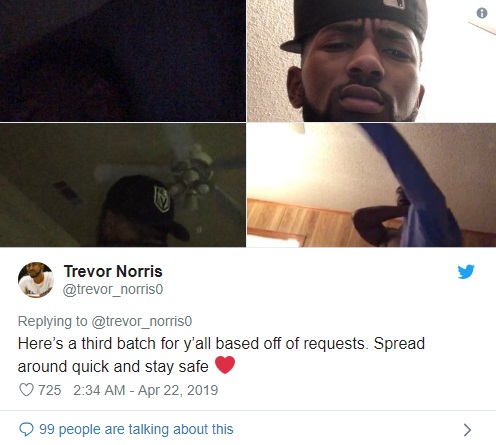Viewport: 496px width, 445px height.
Task: Click @trevor_norris0 in the Replying to line
Action: 142,321
